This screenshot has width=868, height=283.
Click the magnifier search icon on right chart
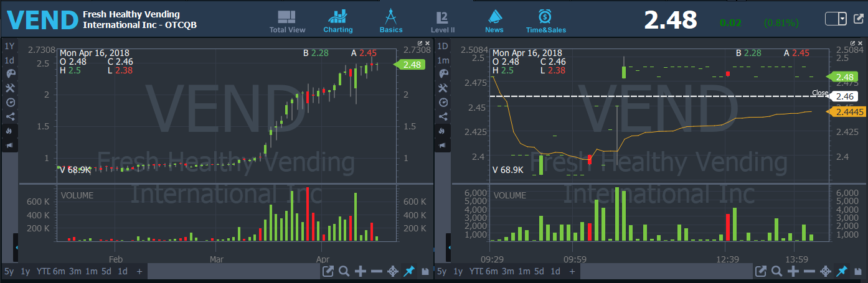point(777,271)
